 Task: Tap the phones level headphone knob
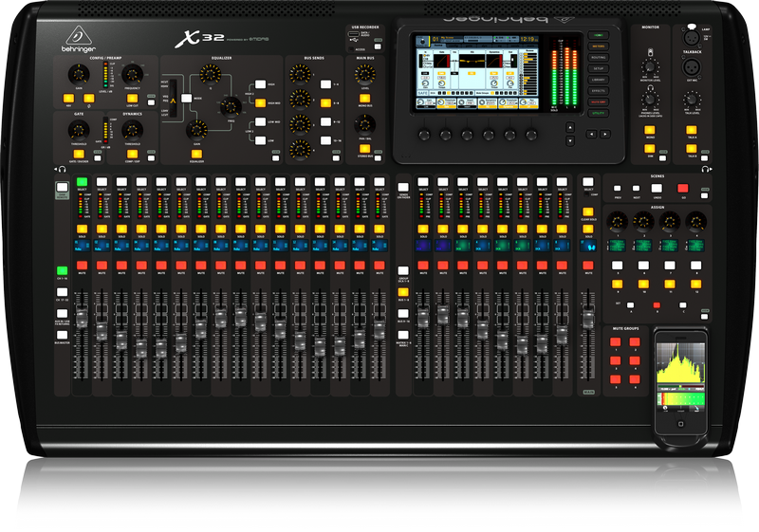click(650, 101)
